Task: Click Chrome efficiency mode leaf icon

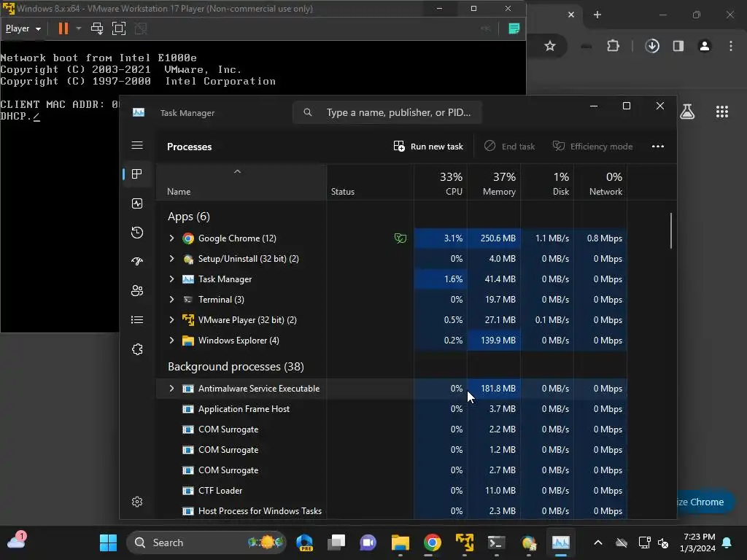Action: [400, 238]
